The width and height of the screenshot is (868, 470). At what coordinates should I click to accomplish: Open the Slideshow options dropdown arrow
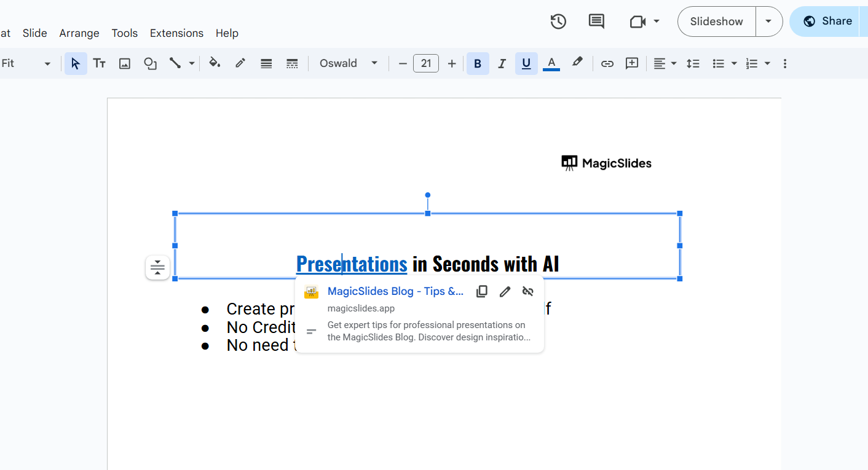click(x=768, y=22)
